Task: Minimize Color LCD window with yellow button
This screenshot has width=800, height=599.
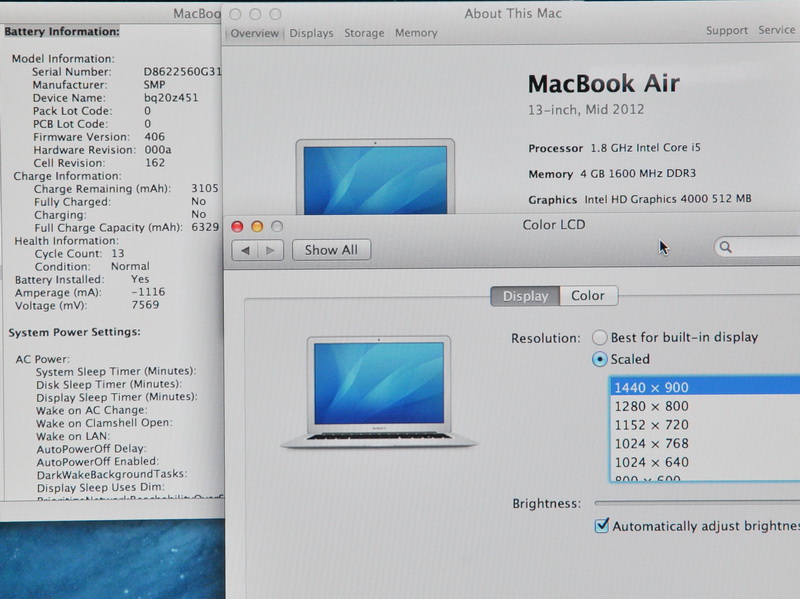Action: (257, 227)
